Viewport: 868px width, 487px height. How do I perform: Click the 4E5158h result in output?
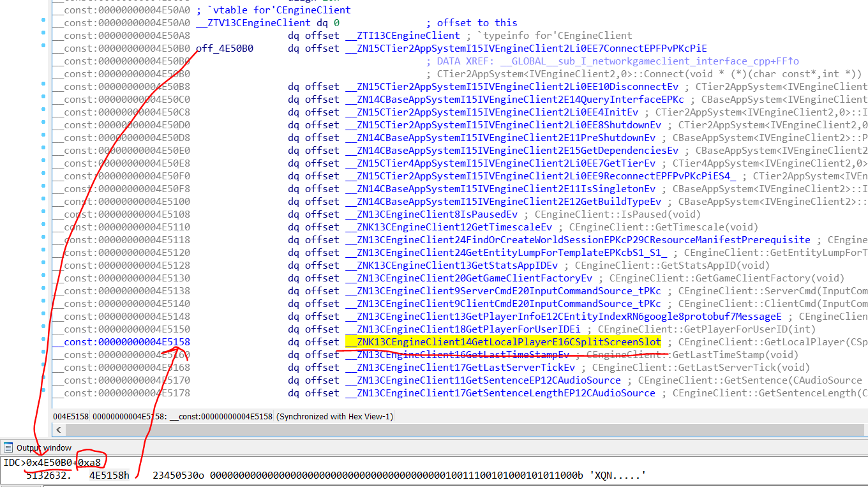tap(109, 476)
